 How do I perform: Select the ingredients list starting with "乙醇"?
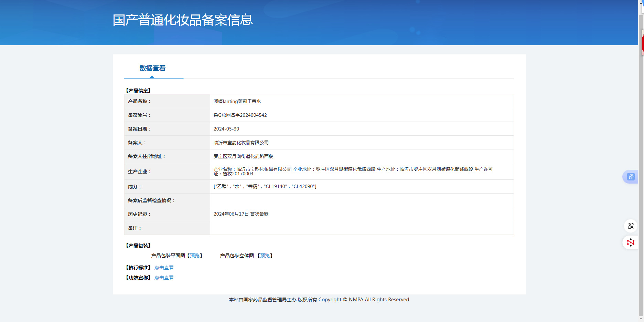(265, 186)
